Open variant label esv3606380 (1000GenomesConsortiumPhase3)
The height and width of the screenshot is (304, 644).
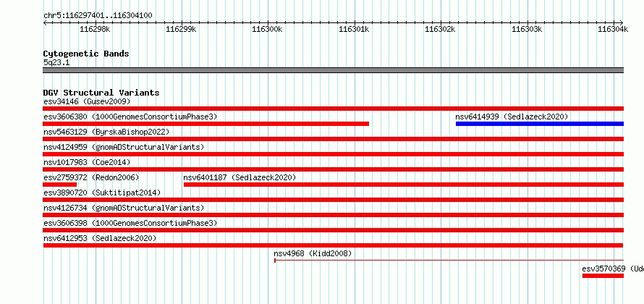pyautogui.click(x=130, y=117)
